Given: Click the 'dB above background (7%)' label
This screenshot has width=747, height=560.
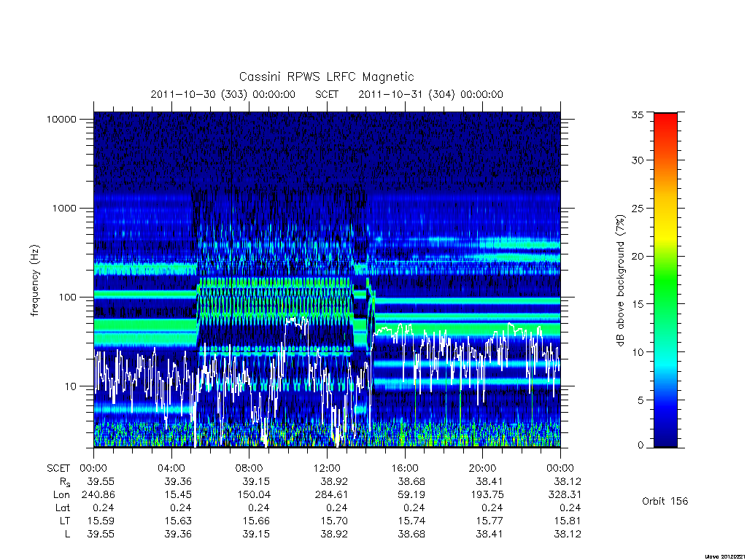Looking at the screenshot, I should tap(620, 281).
